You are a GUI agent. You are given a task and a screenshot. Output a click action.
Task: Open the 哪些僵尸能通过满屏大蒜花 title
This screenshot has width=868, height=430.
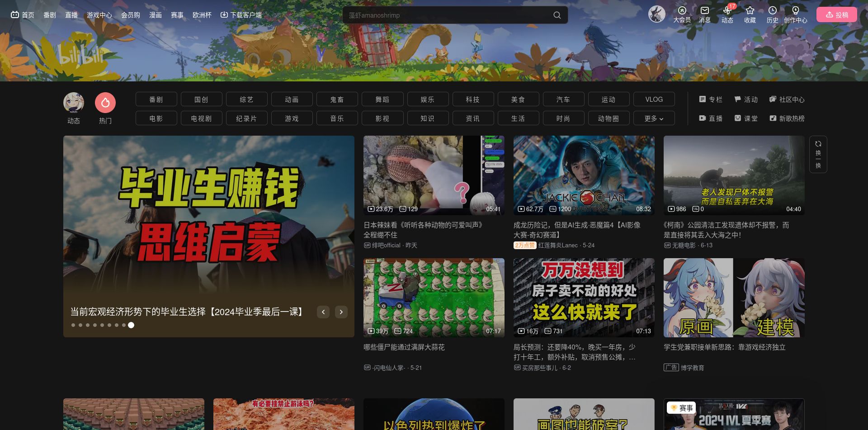[404, 347]
